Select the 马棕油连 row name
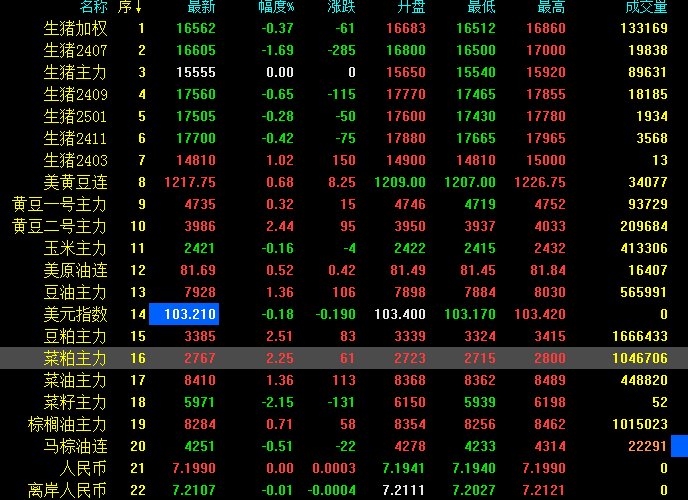The height and width of the screenshot is (500, 688). pyautogui.click(x=75, y=446)
